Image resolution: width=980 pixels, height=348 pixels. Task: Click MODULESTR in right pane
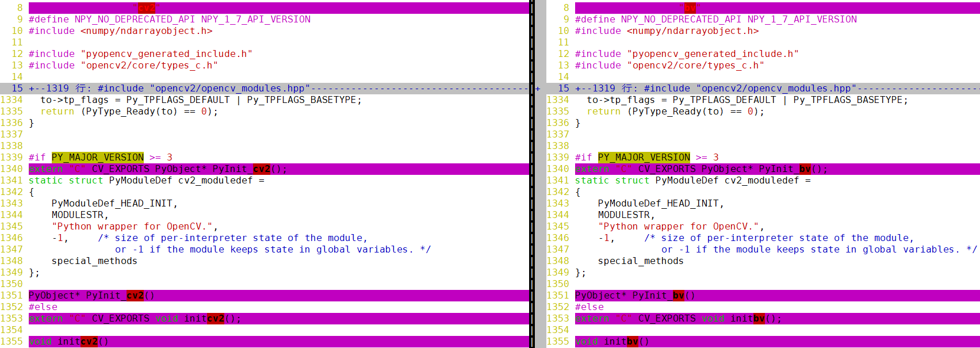point(624,215)
